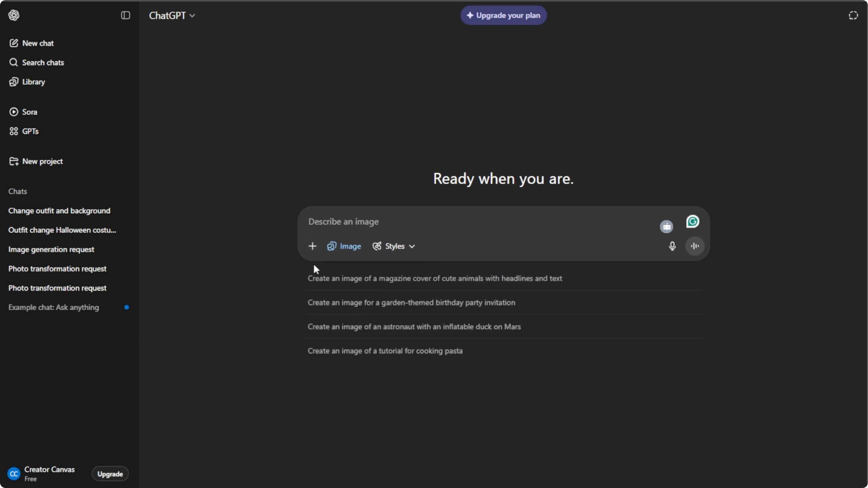Start voice mode with waveform icon
868x488 pixels.
tap(695, 246)
